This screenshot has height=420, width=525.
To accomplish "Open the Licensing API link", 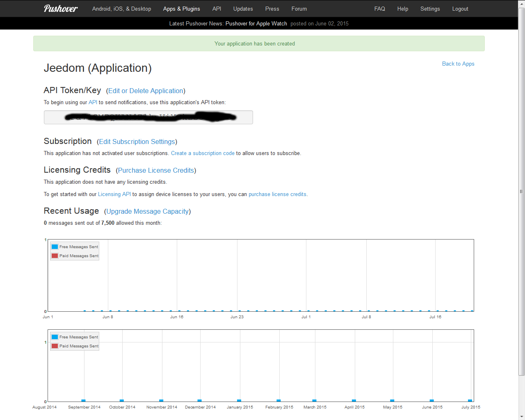I will (114, 194).
